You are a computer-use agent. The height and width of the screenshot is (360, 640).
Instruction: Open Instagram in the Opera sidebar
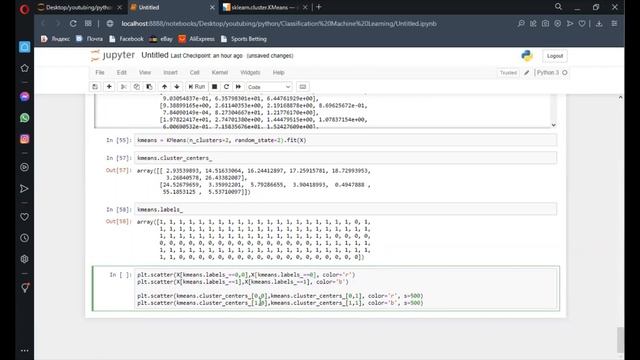[x=24, y=139]
